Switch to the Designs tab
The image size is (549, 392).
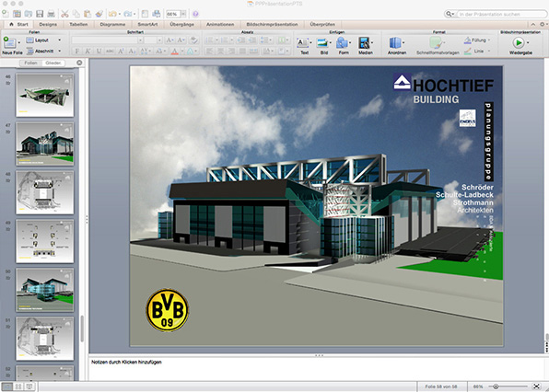48,24
